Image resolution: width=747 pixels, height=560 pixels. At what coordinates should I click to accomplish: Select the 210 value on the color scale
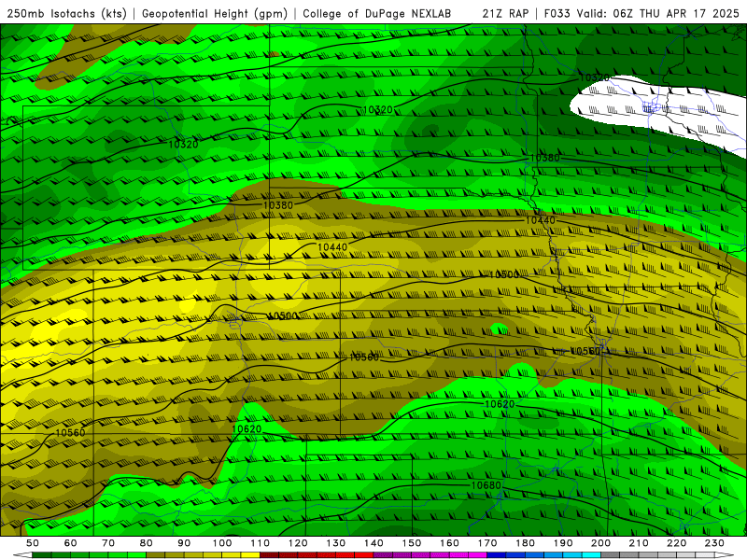coord(639,543)
